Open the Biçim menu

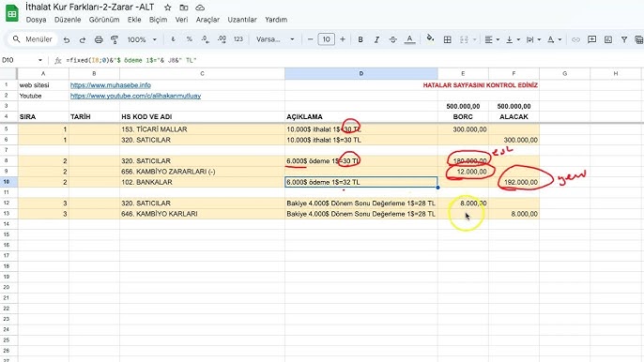coord(158,20)
